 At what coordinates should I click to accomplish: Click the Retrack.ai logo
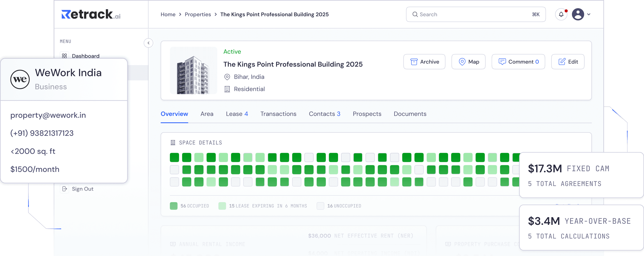(x=91, y=14)
